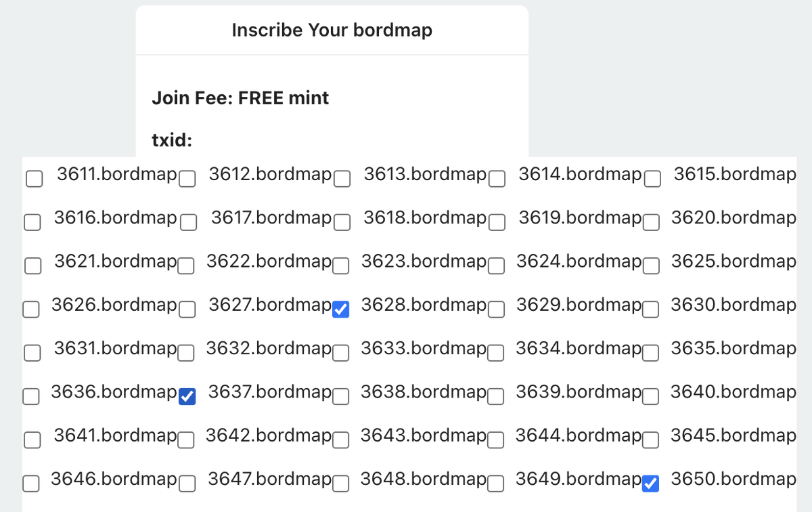Enable the 3617.bordmap checkbox
812x512 pixels.
[187, 223]
